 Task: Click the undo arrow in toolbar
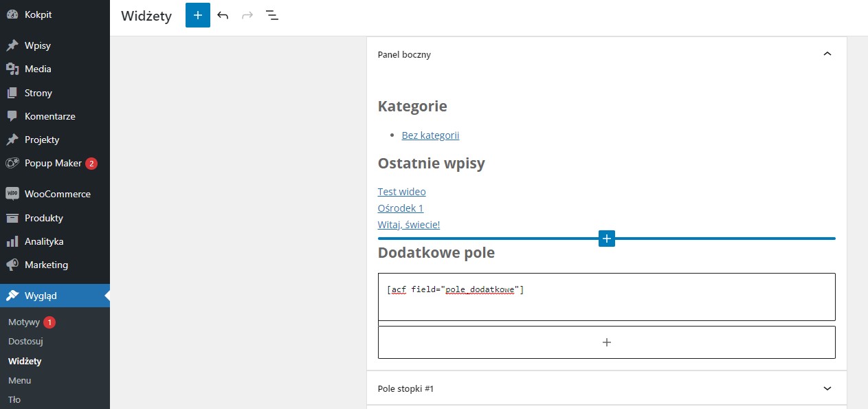click(x=223, y=15)
